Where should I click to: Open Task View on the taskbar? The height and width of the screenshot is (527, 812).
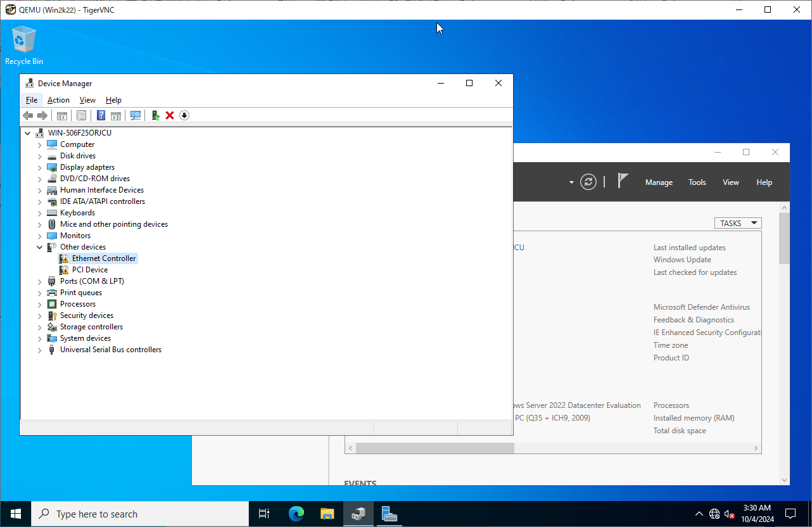point(265,514)
